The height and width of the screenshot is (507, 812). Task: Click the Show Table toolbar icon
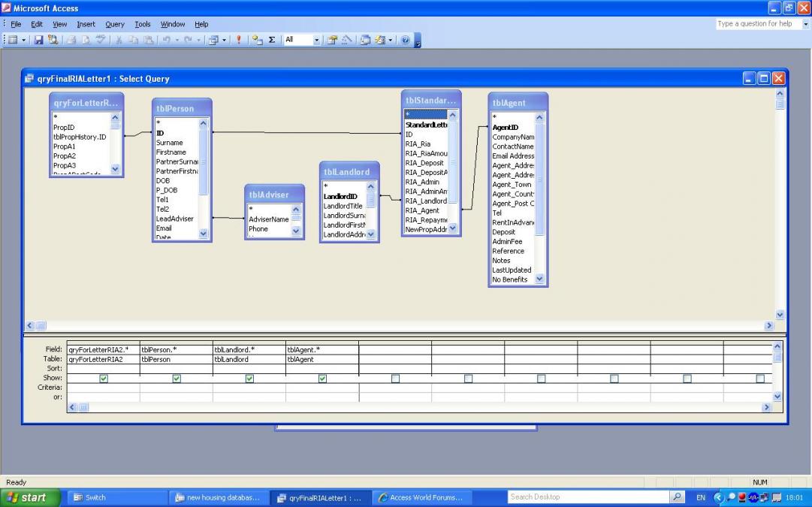[x=257, y=40]
